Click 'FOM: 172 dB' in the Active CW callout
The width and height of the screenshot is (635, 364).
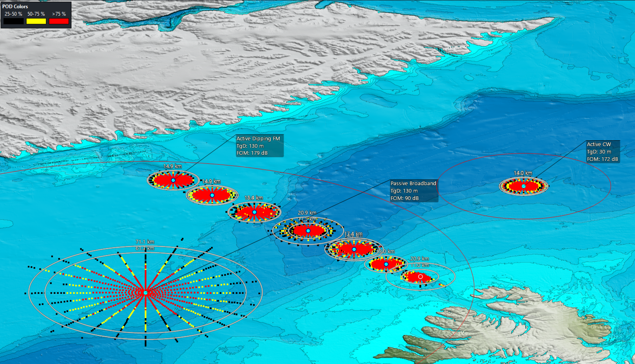point(602,159)
